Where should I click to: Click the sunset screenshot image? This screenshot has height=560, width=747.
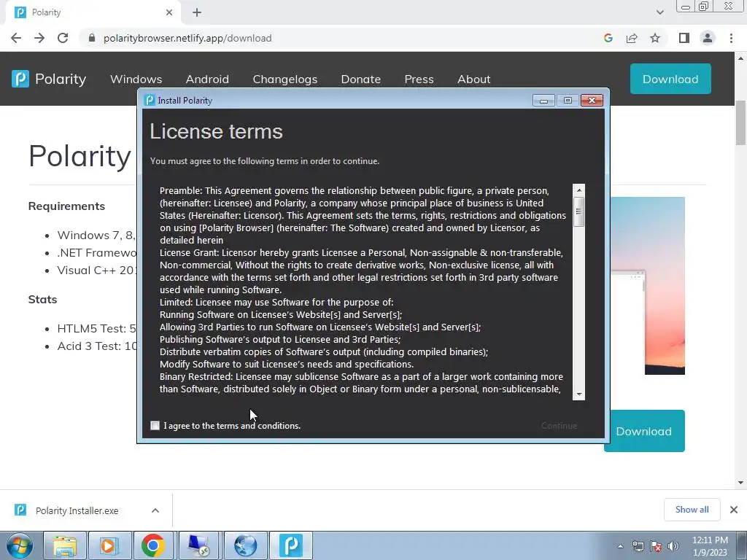coord(648,286)
